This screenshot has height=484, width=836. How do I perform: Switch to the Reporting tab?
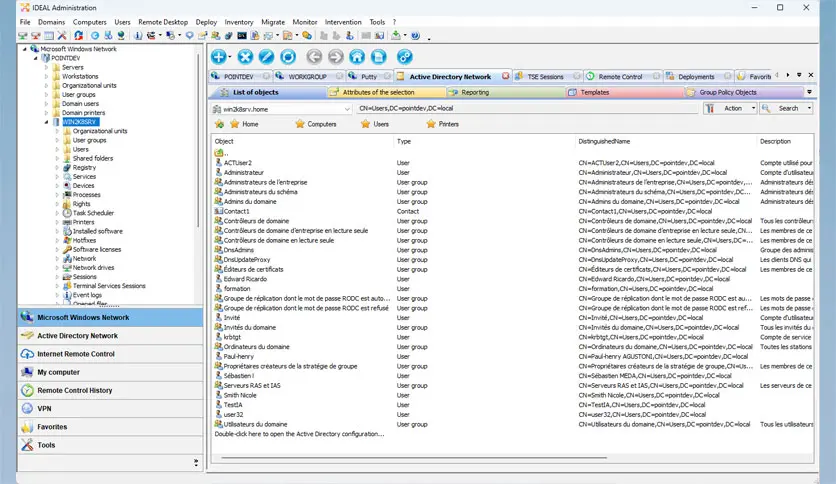tap(475, 92)
